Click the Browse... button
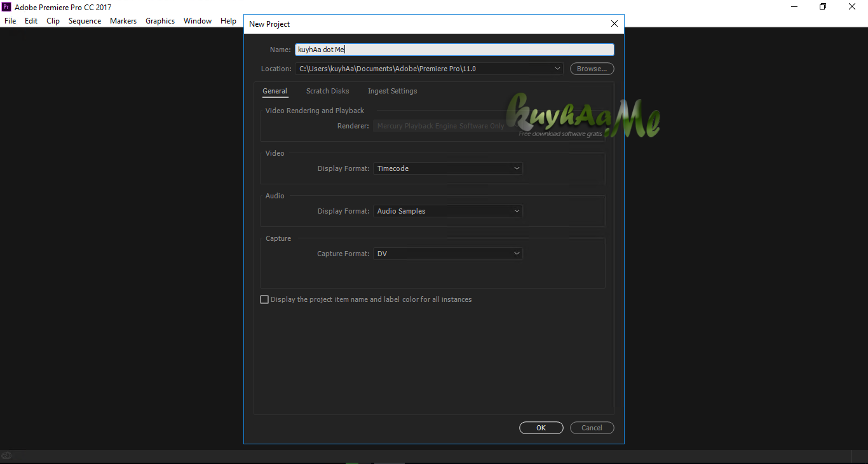This screenshot has width=868, height=464. (592, 69)
